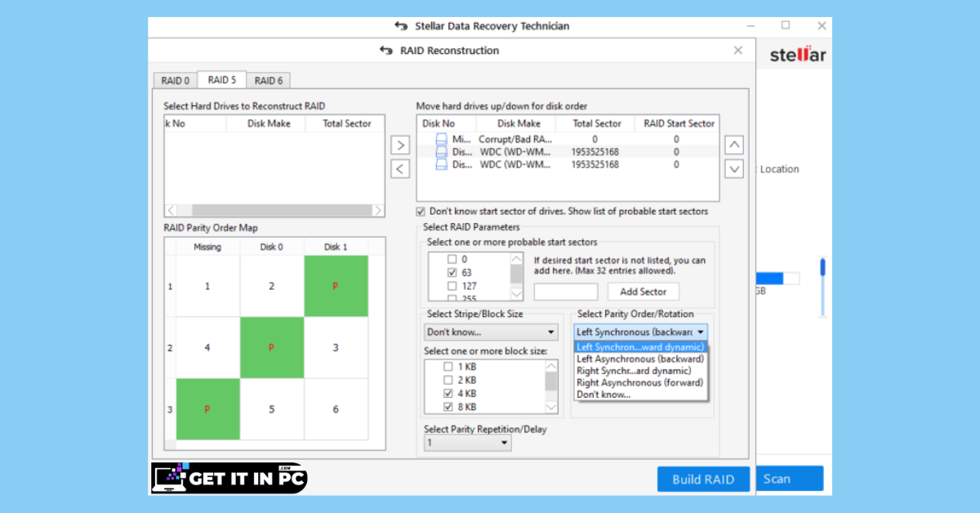The width and height of the screenshot is (980, 513).
Task: Click the back arrow icon beside RAID Reconstruction title
Action: click(386, 51)
